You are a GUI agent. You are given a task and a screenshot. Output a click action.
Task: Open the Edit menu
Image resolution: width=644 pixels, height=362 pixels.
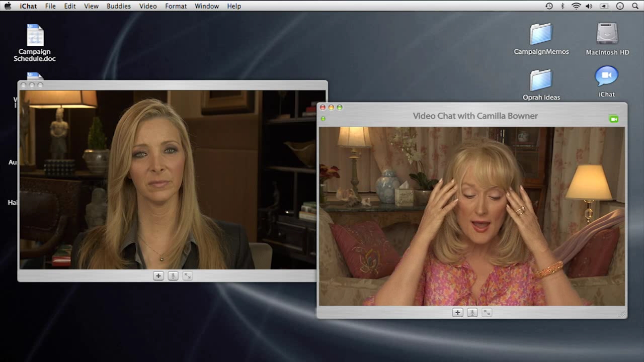(x=70, y=6)
